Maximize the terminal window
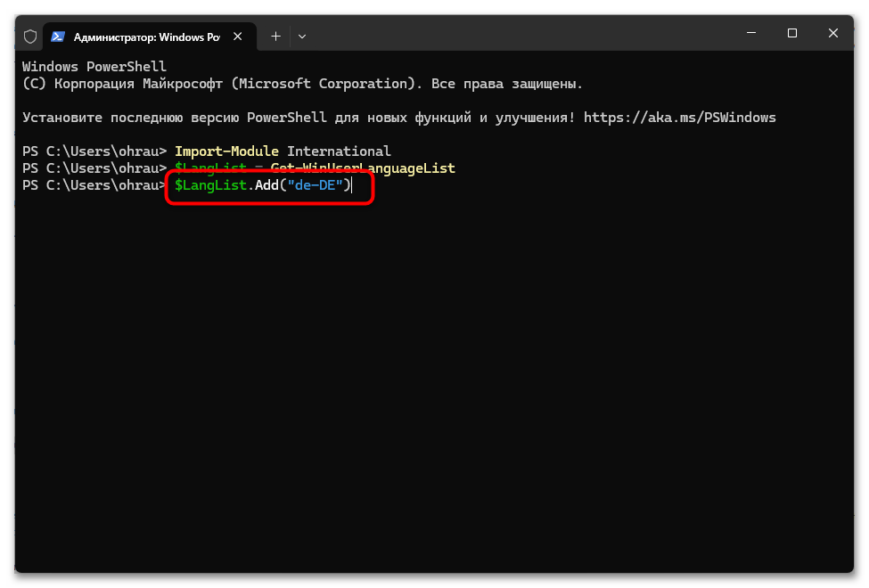 [792, 33]
